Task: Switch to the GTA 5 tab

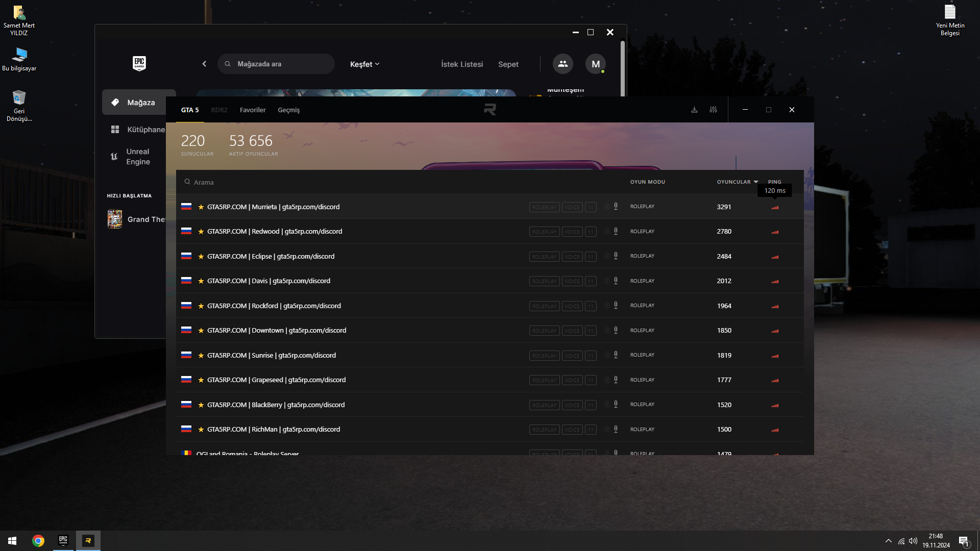Action: point(190,110)
